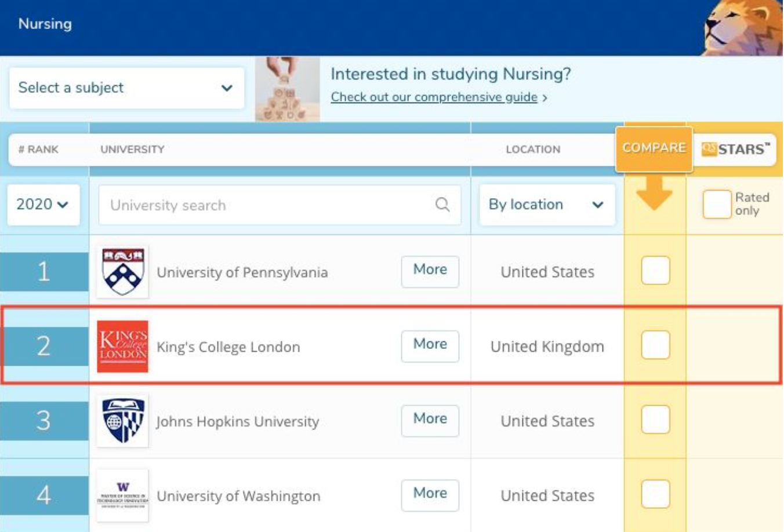Viewport: 784px width, 532px height.
Task: Click the QS Stars logo
Action: pyautogui.click(x=735, y=149)
